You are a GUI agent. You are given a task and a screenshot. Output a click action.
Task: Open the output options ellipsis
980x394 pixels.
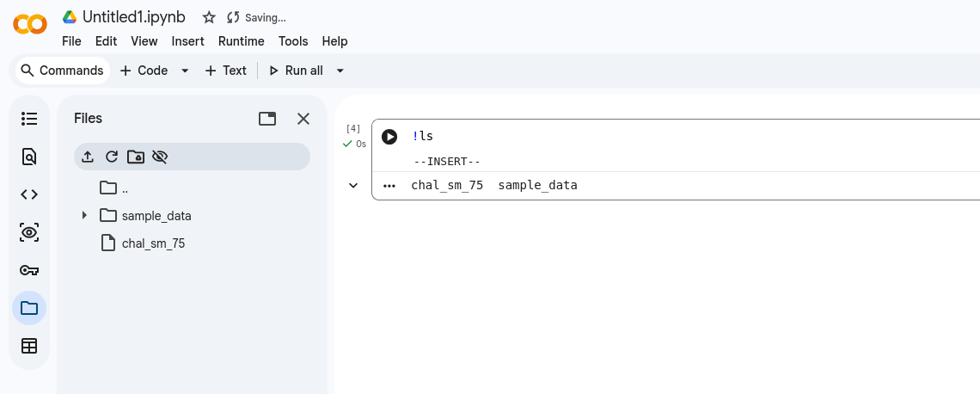(x=389, y=186)
